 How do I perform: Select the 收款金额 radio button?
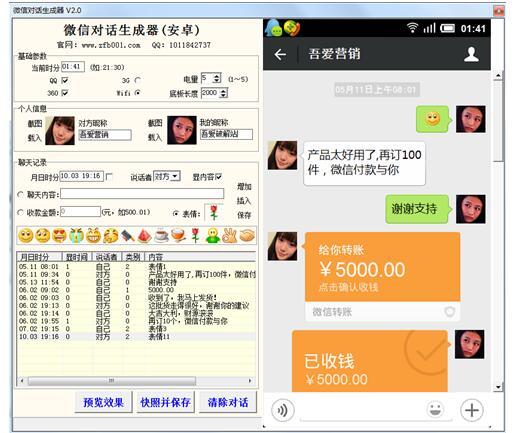point(20,212)
